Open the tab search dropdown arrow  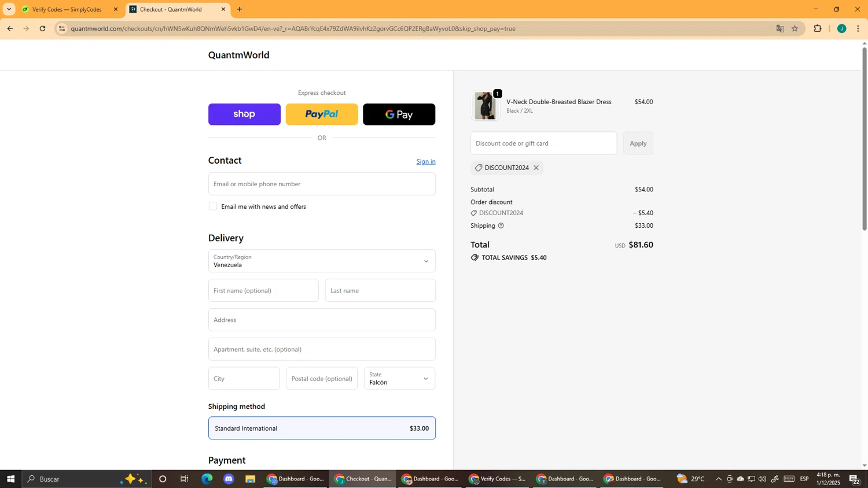tap(9, 9)
